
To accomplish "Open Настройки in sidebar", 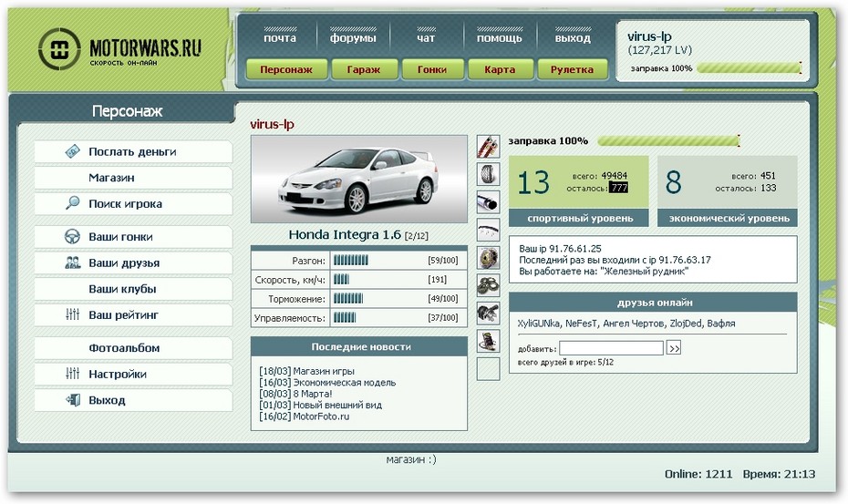I will (x=133, y=374).
